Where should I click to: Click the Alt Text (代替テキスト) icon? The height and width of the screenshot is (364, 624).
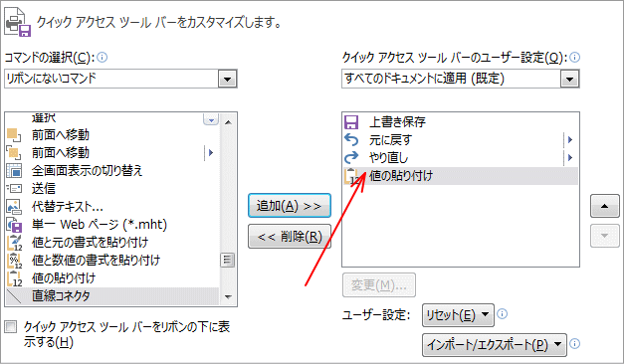14,207
